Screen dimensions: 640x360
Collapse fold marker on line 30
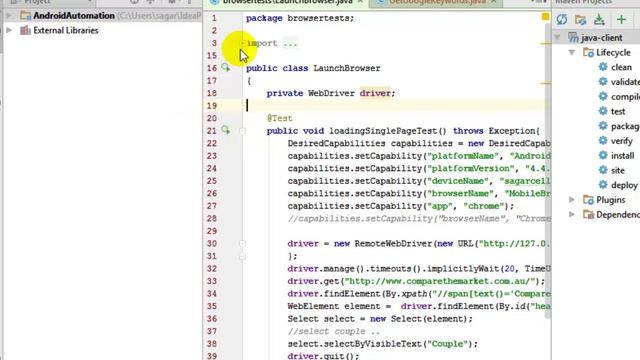coord(242,244)
